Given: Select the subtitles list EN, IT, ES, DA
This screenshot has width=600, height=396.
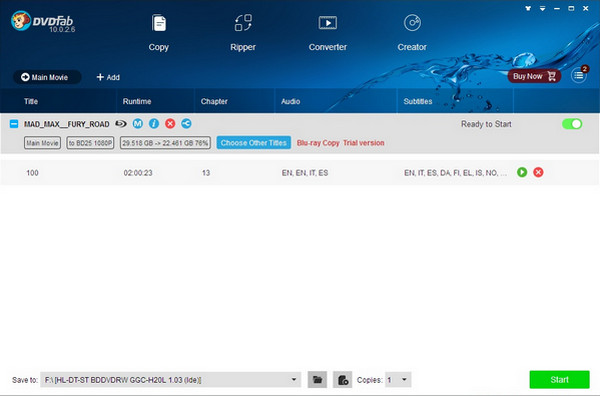Looking at the screenshot, I should tap(455, 173).
